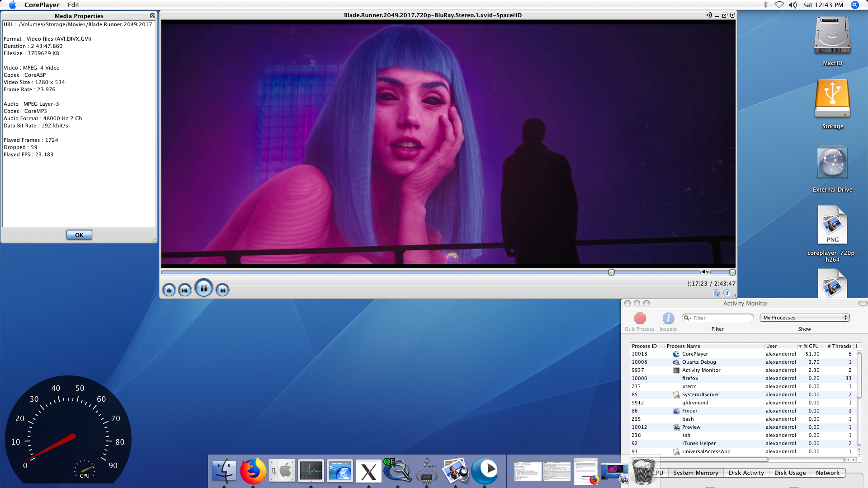868x488 pixels.
Task: Click the volume icon in menu bar
Action: pyautogui.click(x=793, y=5)
